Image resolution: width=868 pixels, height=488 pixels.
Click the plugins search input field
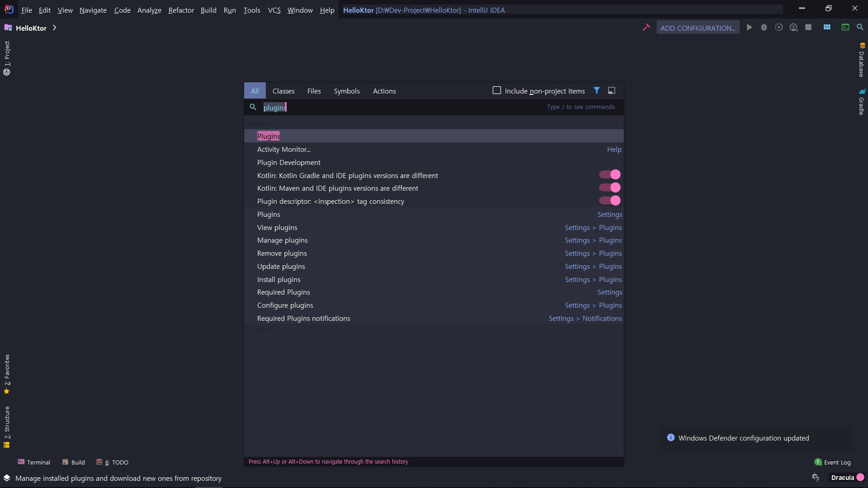(x=398, y=108)
